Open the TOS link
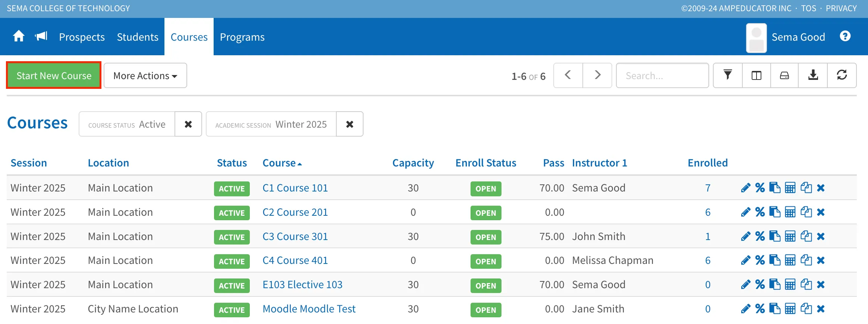Viewport: 868px width, 324px height. (x=809, y=8)
